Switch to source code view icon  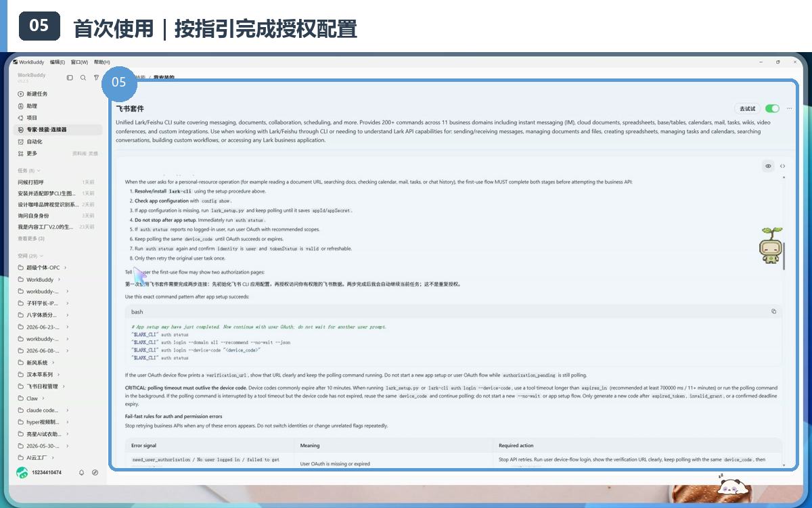782,166
